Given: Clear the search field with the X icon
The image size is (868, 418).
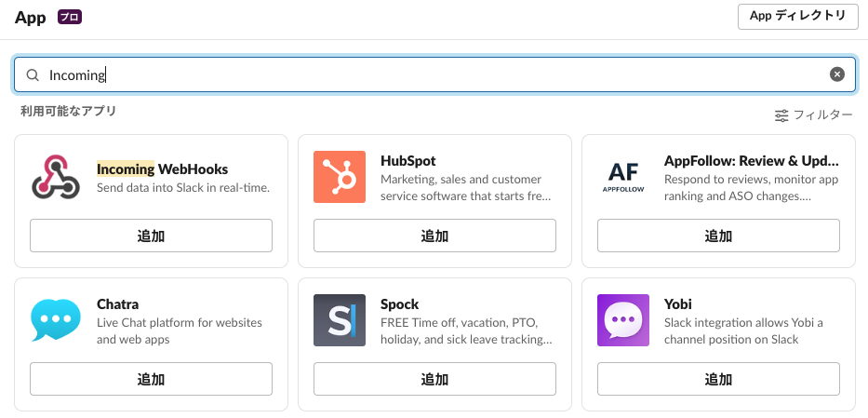Looking at the screenshot, I should (837, 74).
